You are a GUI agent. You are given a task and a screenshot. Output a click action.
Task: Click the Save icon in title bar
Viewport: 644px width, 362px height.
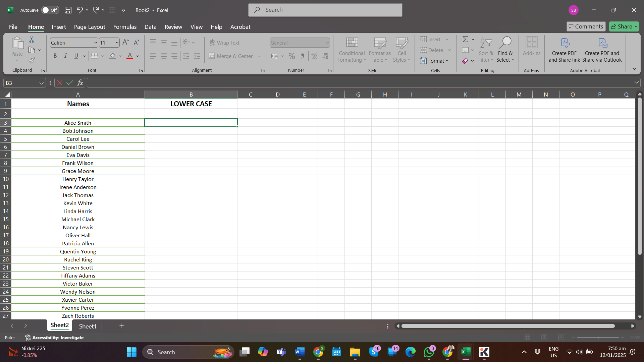click(x=68, y=10)
